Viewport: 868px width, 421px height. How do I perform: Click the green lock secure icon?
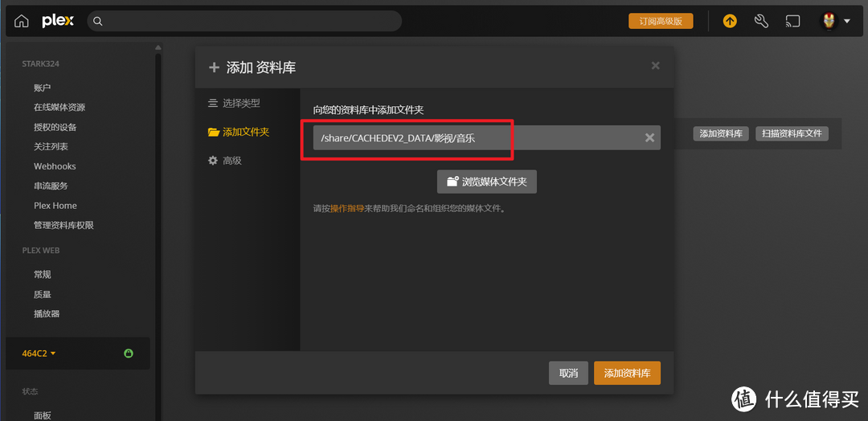129,353
